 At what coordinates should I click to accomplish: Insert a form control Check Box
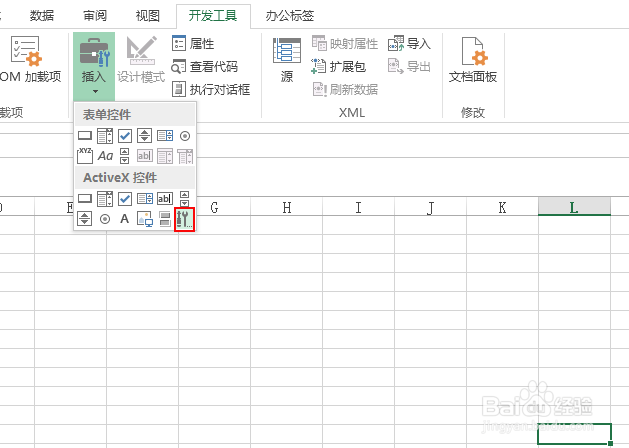coord(125,136)
